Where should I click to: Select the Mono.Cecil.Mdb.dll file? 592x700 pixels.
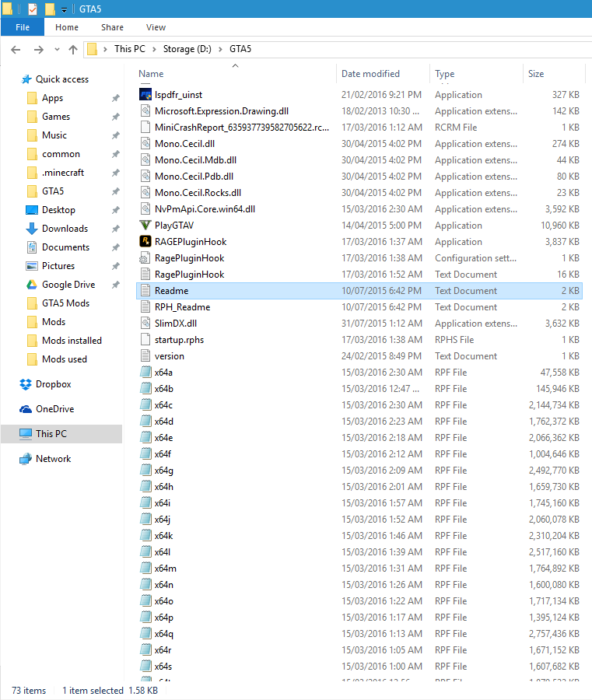tap(195, 160)
